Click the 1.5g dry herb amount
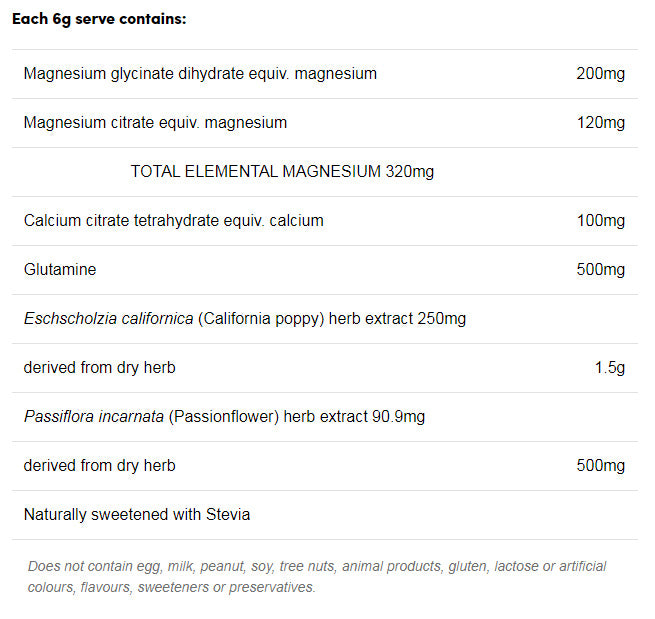This screenshot has height=619, width=655. tap(609, 367)
